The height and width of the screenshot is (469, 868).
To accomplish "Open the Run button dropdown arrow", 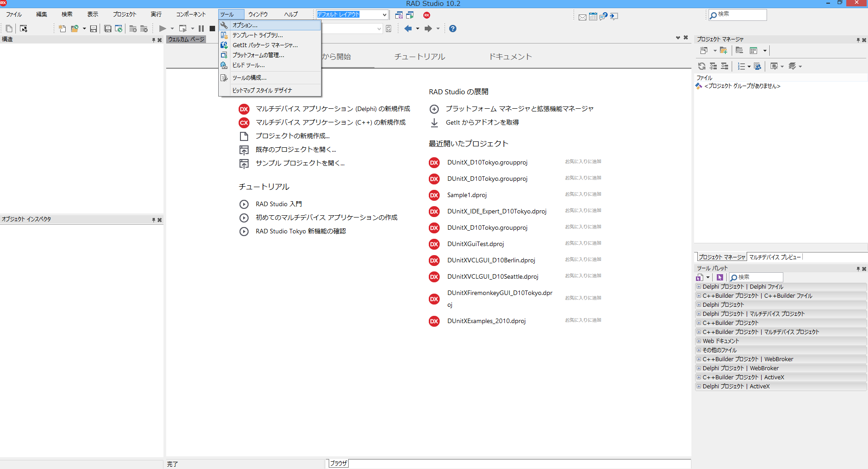I will [172, 29].
